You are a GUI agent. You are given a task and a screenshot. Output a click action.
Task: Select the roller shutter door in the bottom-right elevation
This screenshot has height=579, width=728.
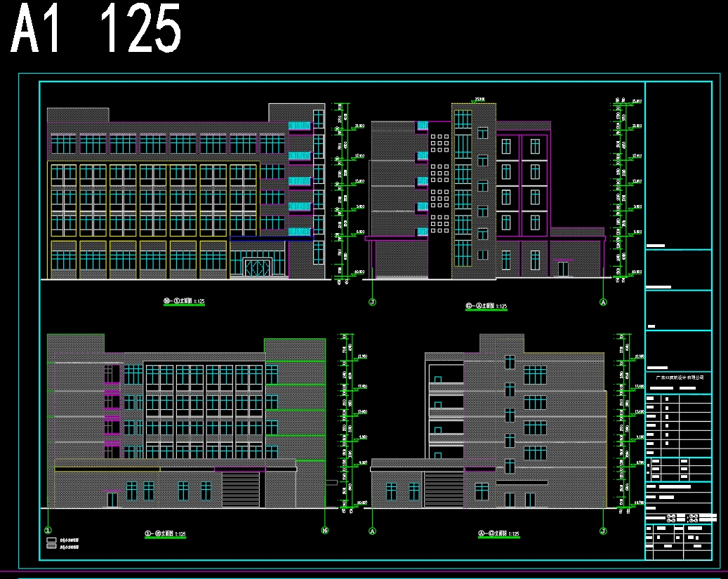443,489
